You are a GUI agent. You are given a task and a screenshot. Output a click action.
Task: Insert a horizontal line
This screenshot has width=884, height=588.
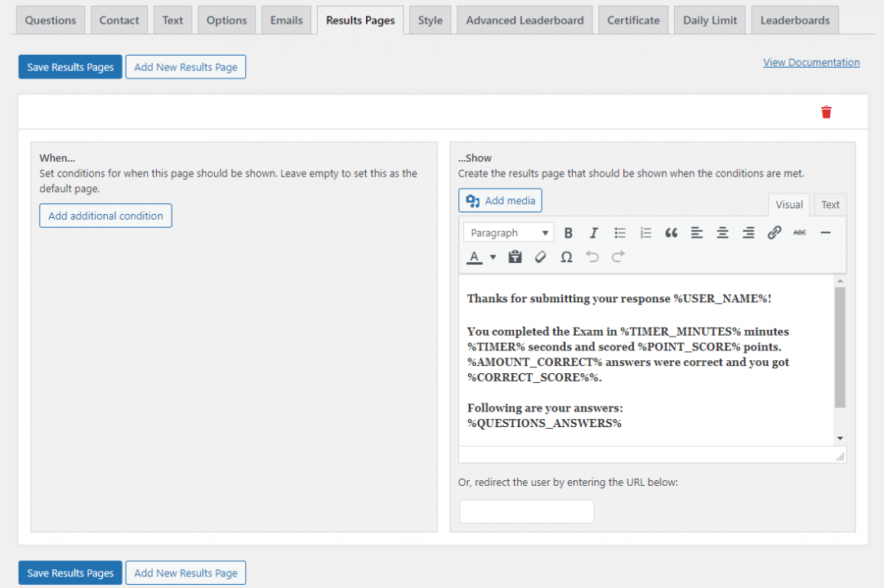point(825,232)
